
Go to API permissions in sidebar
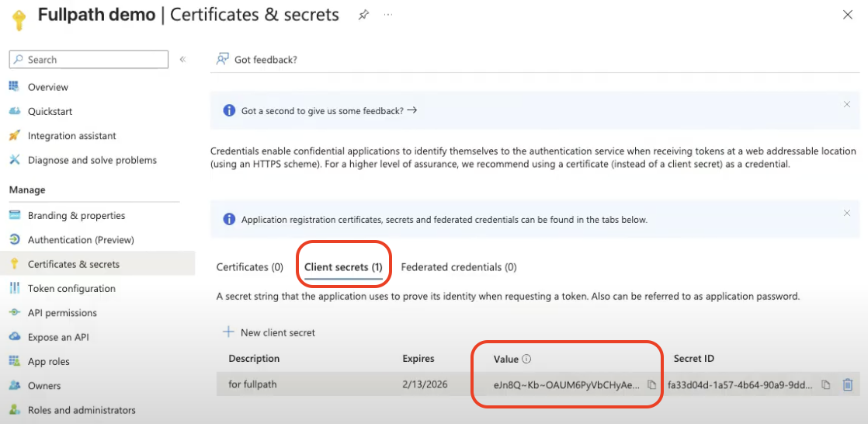tap(62, 313)
